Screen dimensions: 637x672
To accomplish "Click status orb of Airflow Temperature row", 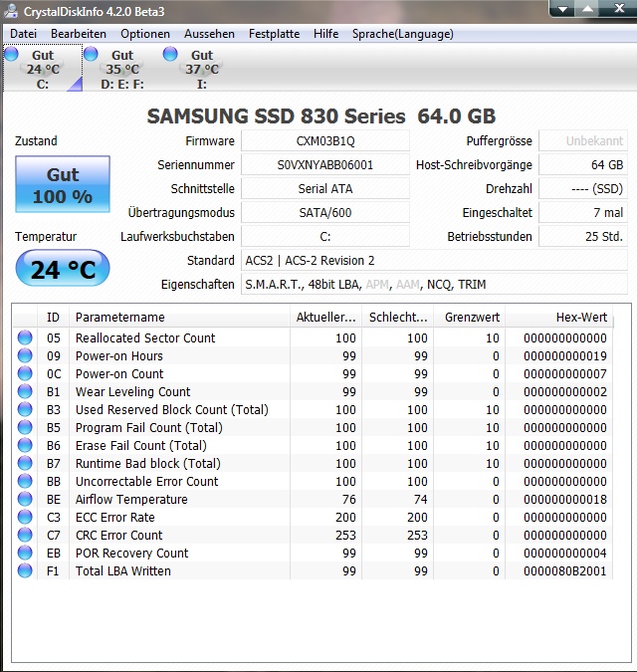I will [x=25, y=499].
